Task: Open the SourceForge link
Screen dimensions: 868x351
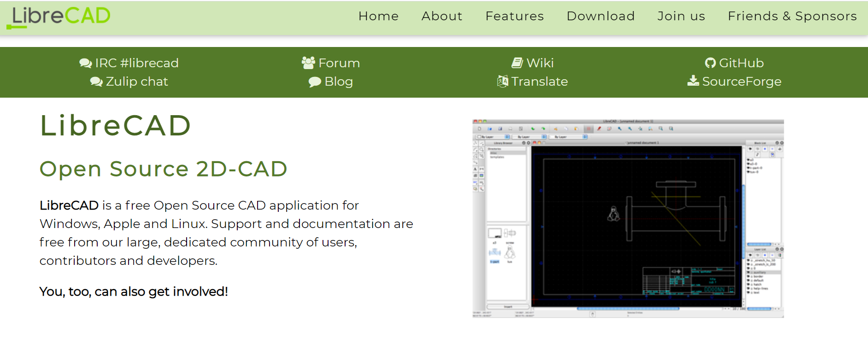Action: coord(742,82)
